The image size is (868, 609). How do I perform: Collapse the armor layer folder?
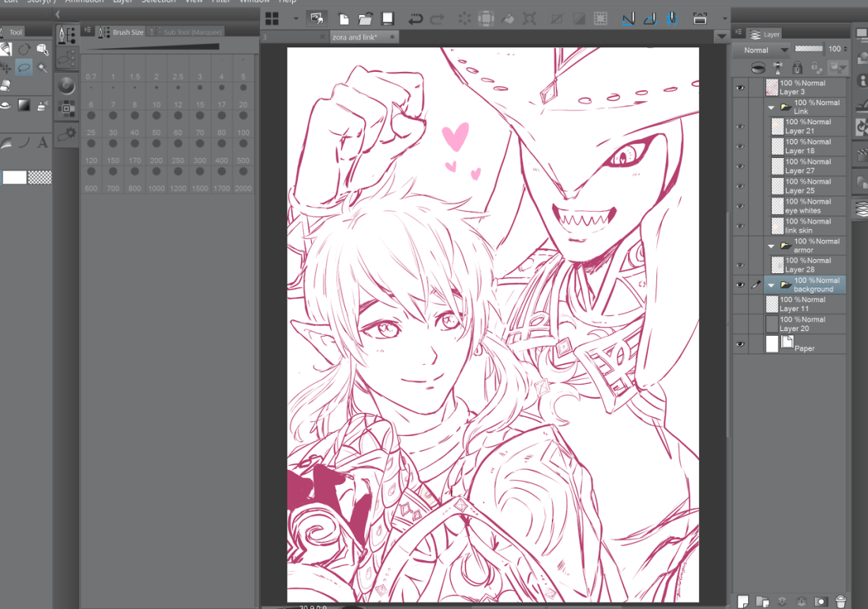tap(771, 246)
